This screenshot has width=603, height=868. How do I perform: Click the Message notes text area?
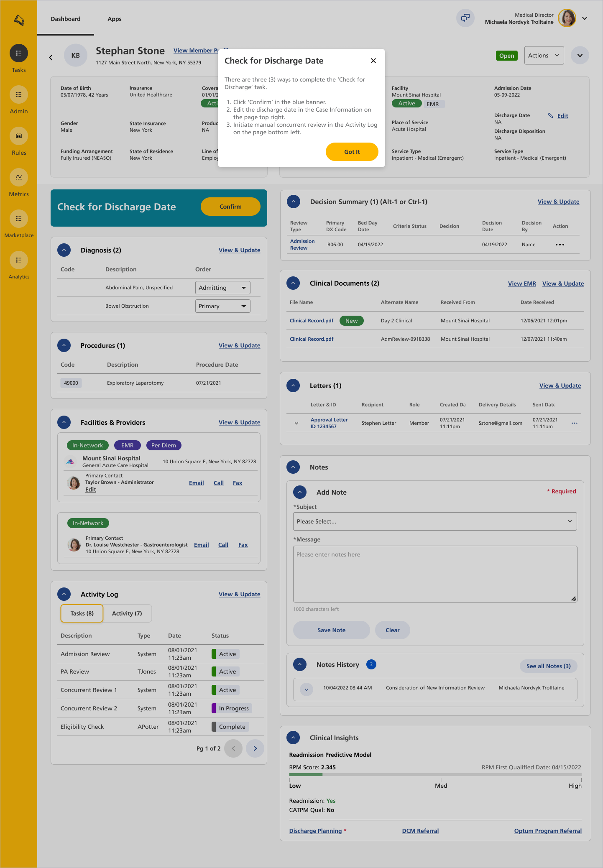point(435,574)
